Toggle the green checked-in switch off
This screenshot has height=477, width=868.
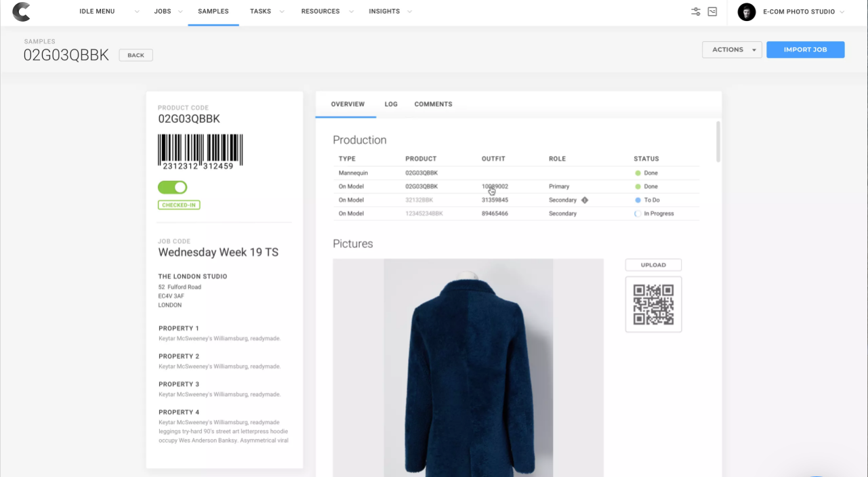(173, 187)
